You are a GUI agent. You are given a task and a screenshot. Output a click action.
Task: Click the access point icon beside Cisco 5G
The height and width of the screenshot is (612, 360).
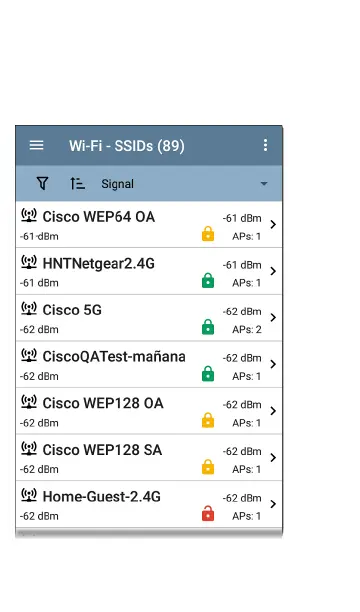(x=29, y=309)
